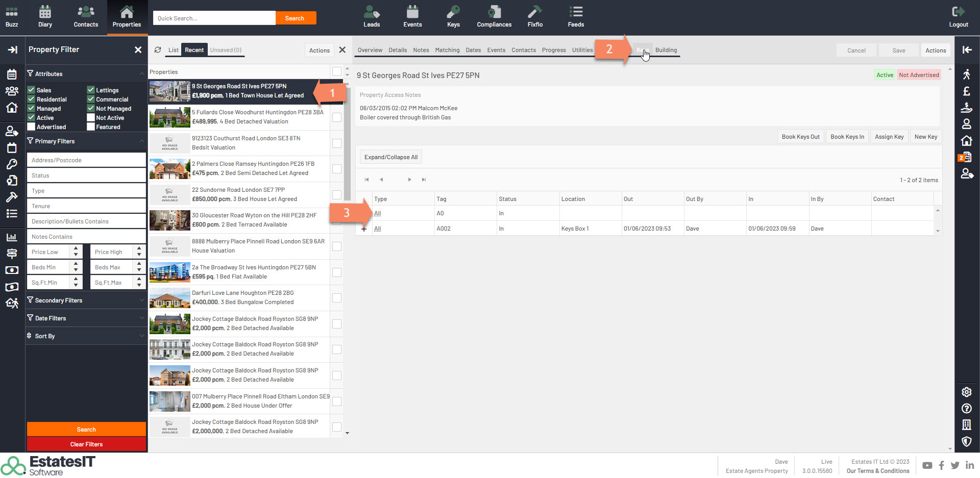Expand the Secondary Filters section
The height and width of the screenshot is (478, 980).
86,300
